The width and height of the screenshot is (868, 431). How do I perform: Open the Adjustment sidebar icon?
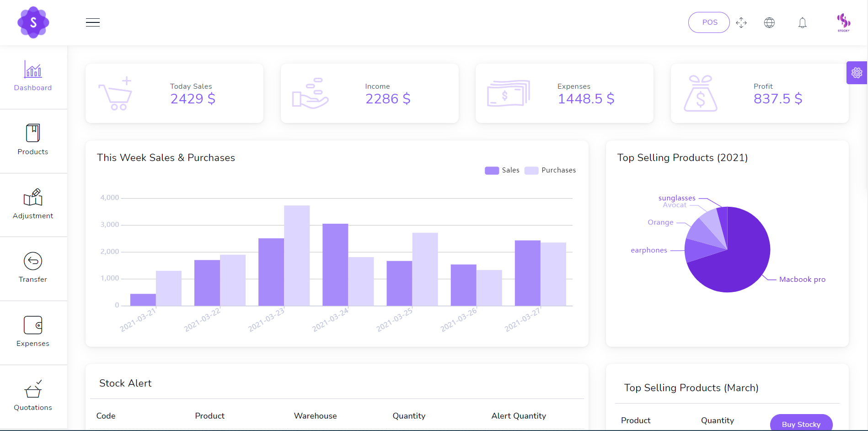33,197
